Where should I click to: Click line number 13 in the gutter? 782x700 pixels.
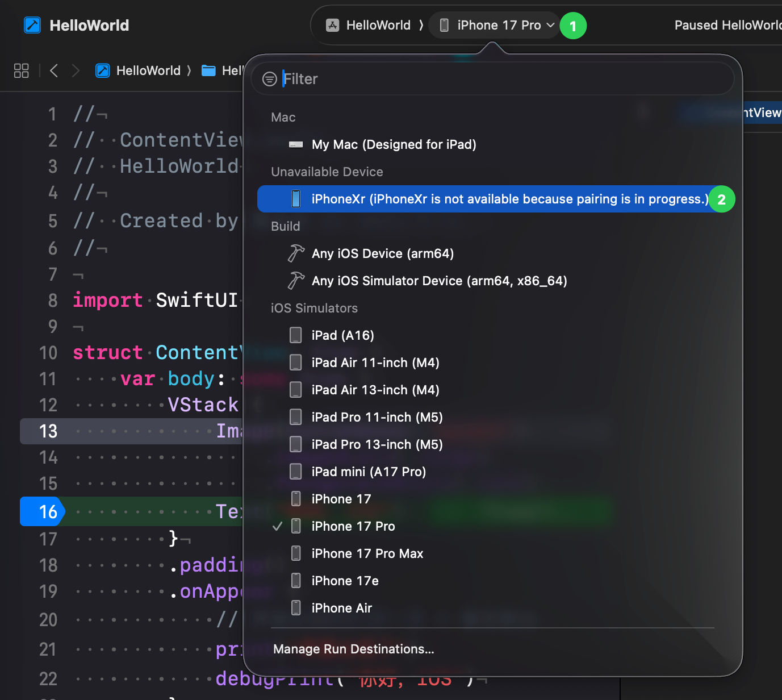[x=48, y=431]
